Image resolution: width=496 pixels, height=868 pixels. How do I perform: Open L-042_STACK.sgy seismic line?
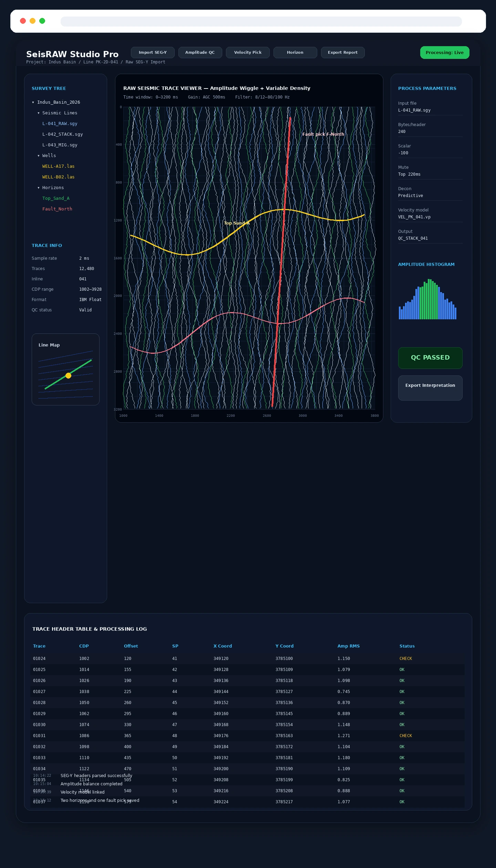62,134
